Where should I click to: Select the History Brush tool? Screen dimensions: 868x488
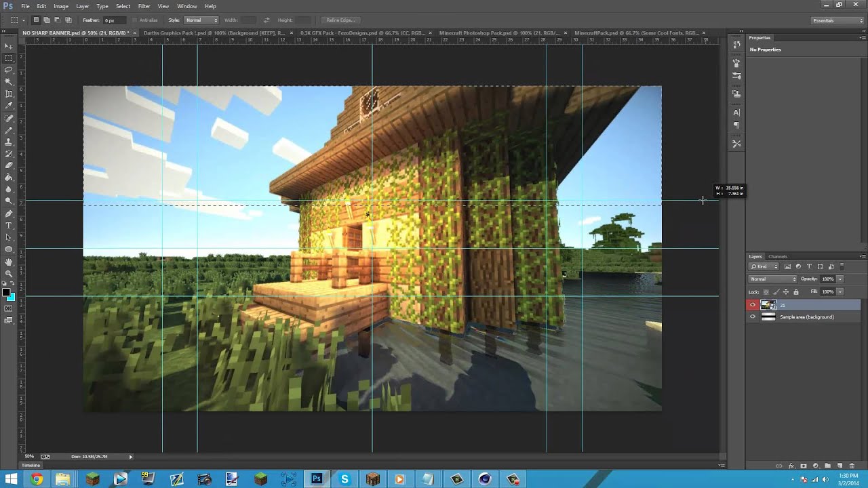click(9, 154)
